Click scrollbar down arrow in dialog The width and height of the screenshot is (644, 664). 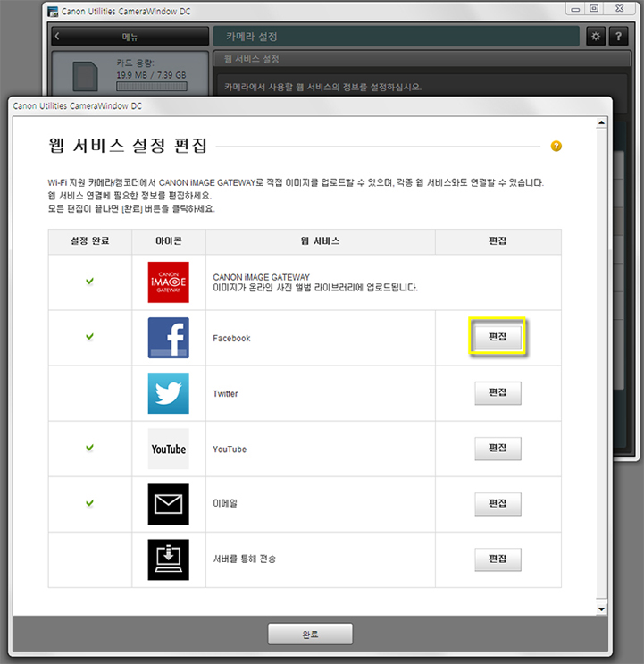point(601,609)
